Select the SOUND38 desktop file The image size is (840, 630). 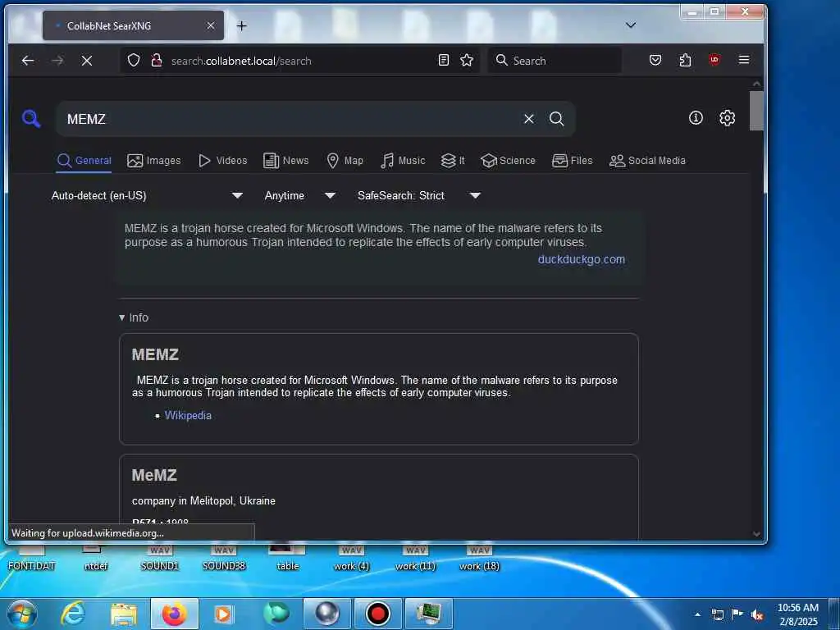(x=224, y=558)
